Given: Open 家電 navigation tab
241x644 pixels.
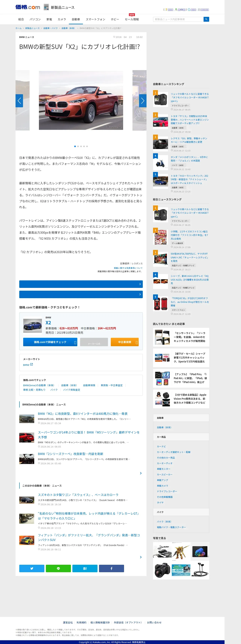Looking at the screenshot, I should coord(49,19).
